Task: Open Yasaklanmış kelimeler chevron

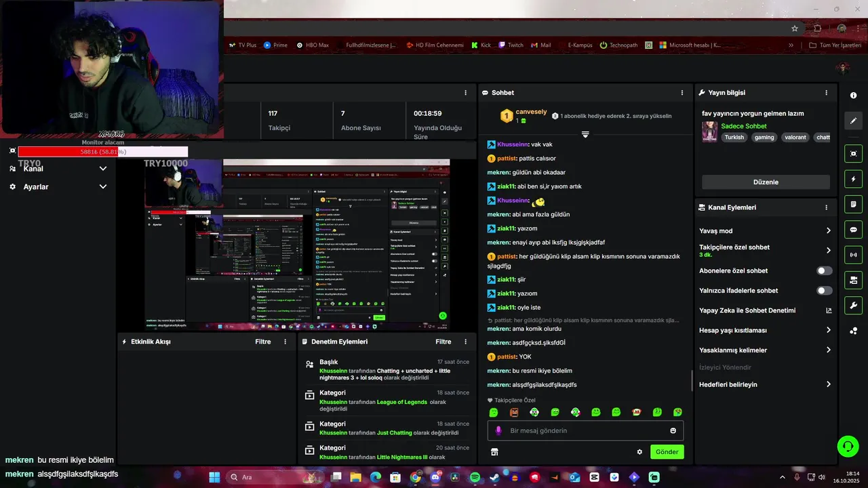Action: point(829,350)
